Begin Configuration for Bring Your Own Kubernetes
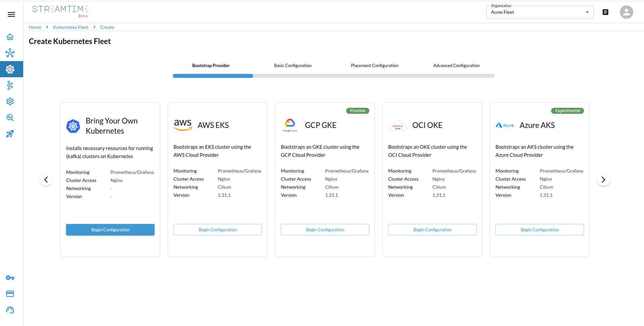644x326 pixels. pos(110,230)
